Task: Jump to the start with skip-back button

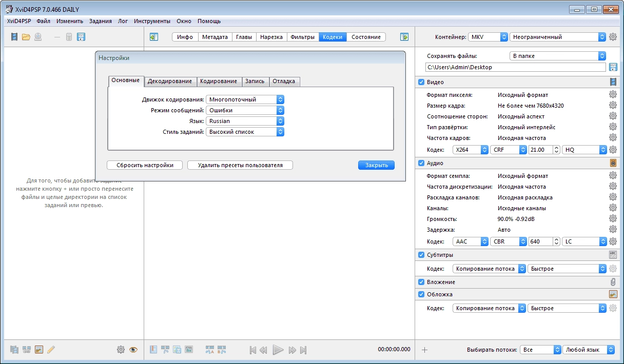Action: point(253,350)
